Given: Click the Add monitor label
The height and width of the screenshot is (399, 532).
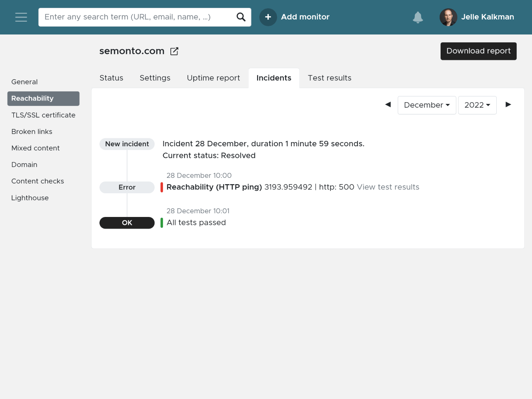Looking at the screenshot, I should coord(305,17).
